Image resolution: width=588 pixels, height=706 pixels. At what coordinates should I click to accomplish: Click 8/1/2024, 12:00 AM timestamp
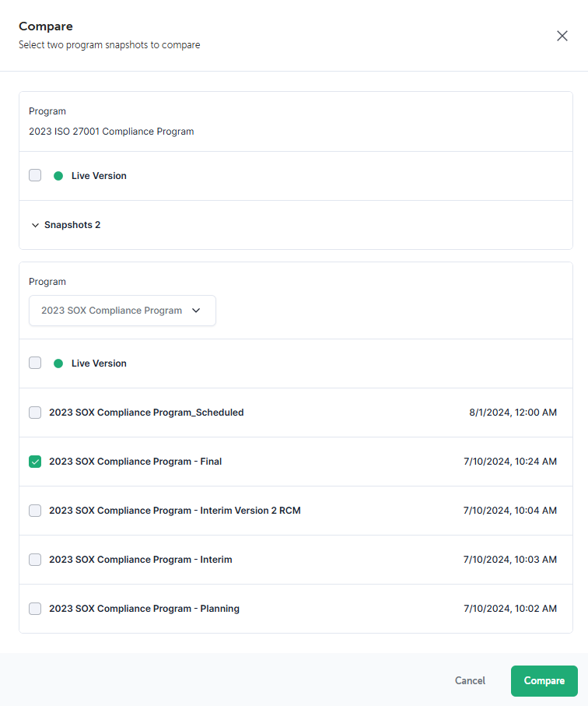tap(513, 413)
